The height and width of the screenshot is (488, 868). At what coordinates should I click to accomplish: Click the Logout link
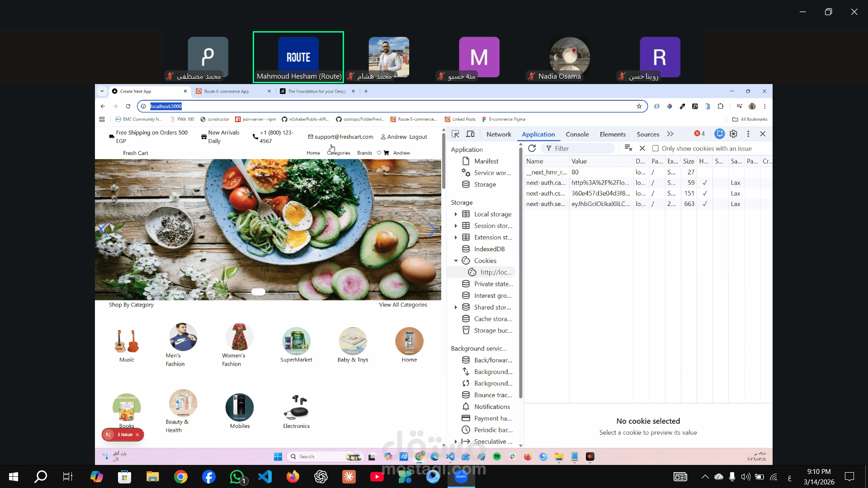pyautogui.click(x=418, y=137)
